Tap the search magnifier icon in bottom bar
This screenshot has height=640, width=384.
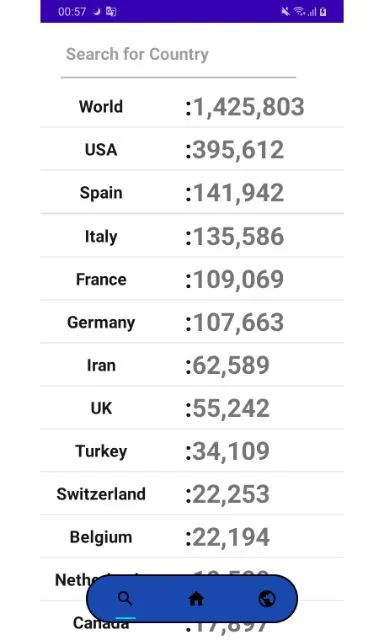(125, 599)
